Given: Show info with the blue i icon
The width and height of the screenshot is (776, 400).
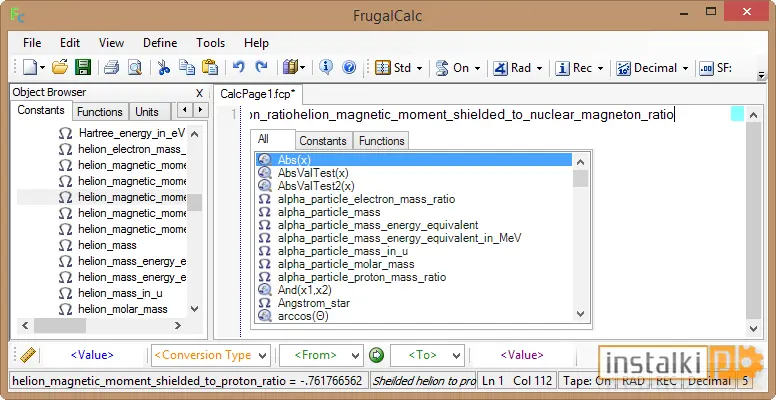Looking at the screenshot, I should tap(326, 67).
